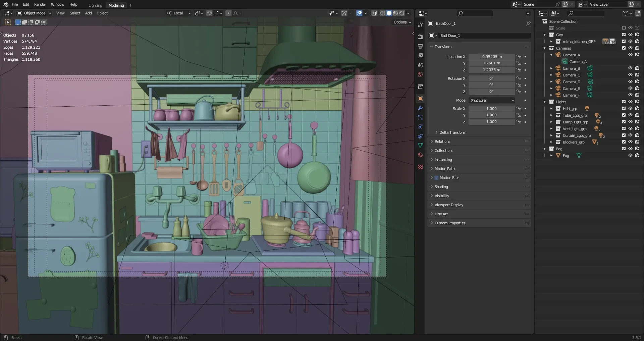Open the Edit menu
Screen dimensions: 644x341
[x=26, y=4]
